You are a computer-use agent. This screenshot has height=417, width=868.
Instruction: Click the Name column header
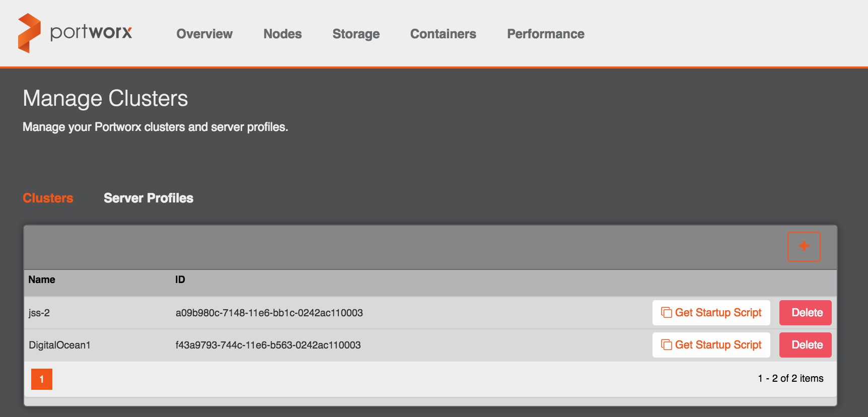[42, 280]
